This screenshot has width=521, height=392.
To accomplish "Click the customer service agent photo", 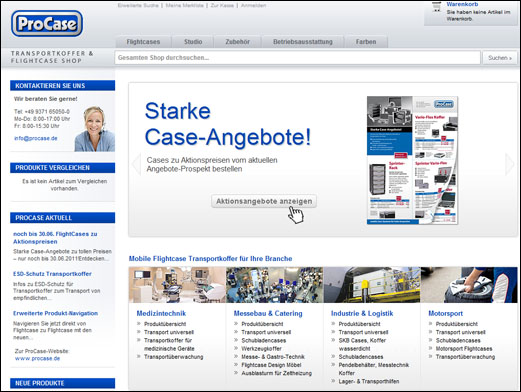I will tap(94, 129).
